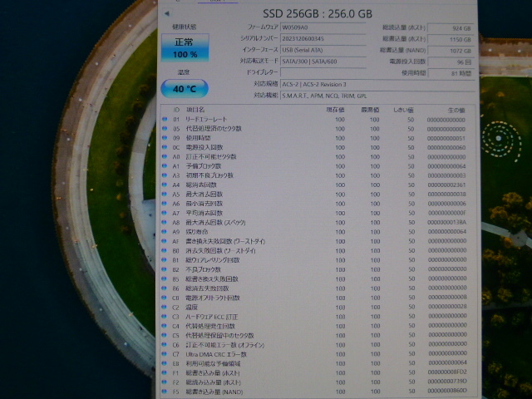
Task: Click the status icon for row 01 リードエラーレート
Action: tap(165, 119)
